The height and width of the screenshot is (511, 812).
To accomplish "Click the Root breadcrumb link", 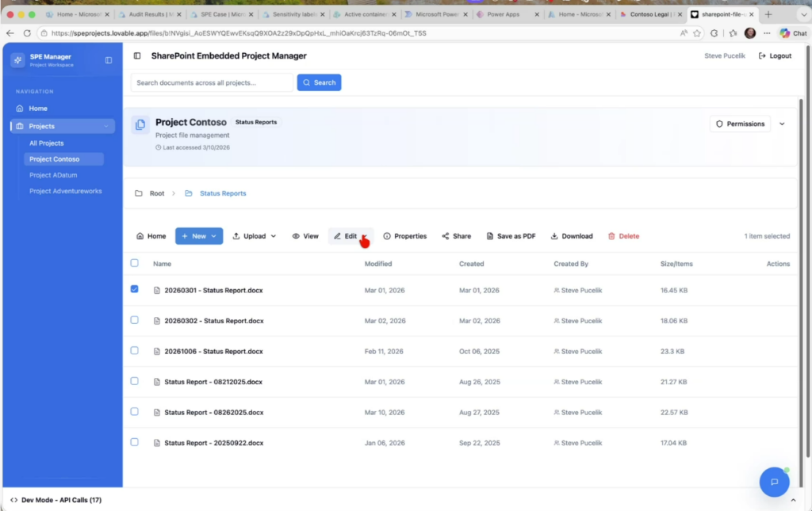I will click(x=157, y=193).
